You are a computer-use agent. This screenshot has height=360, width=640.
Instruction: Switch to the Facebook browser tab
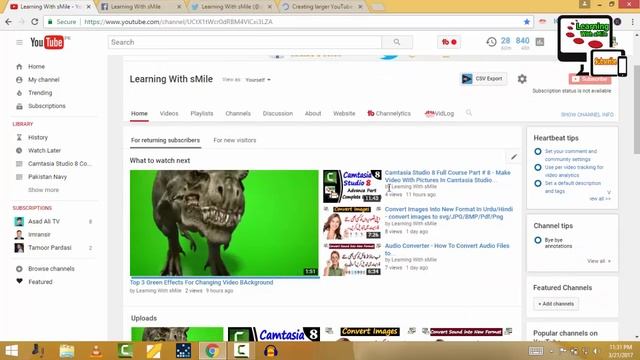[x=140, y=7]
